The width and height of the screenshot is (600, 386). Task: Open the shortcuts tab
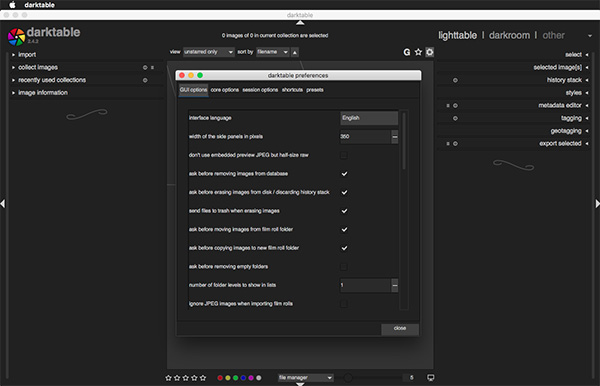coord(292,90)
